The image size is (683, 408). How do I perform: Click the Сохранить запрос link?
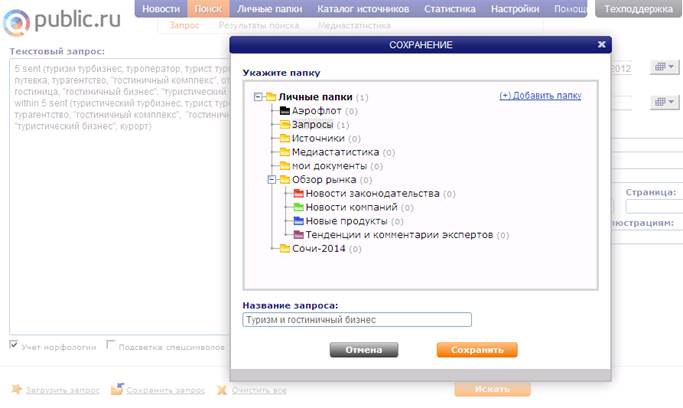(x=165, y=390)
